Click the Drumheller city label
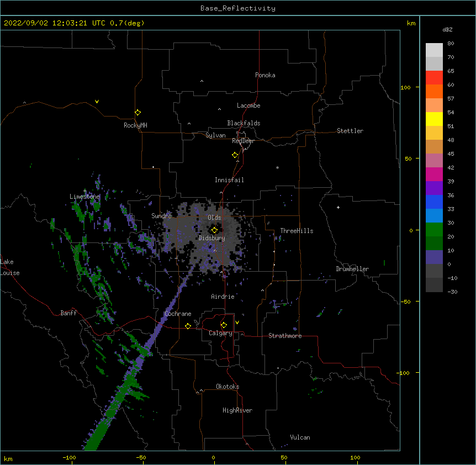Image resolution: width=476 pixels, height=465 pixels. coord(352,269)
